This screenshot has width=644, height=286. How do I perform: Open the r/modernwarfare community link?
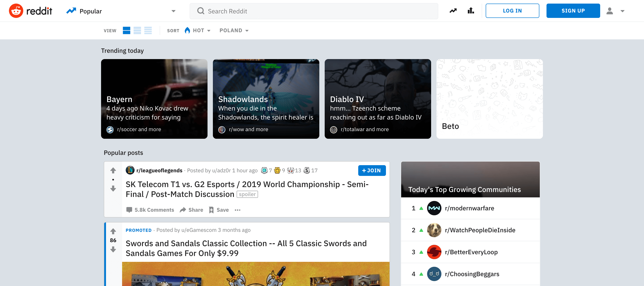coord(470,208)
